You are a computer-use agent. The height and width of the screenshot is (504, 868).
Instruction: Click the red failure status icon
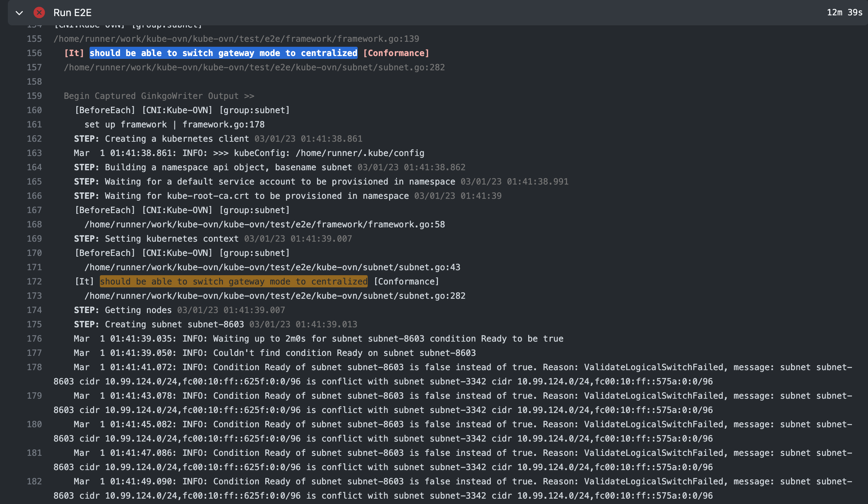[39, 12]
